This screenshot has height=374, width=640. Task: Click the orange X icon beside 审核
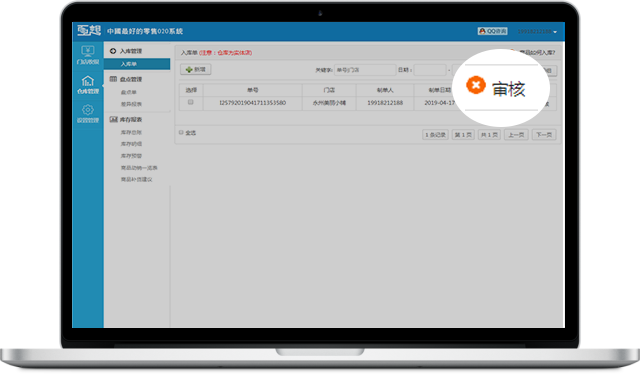[x=476, y=85]
